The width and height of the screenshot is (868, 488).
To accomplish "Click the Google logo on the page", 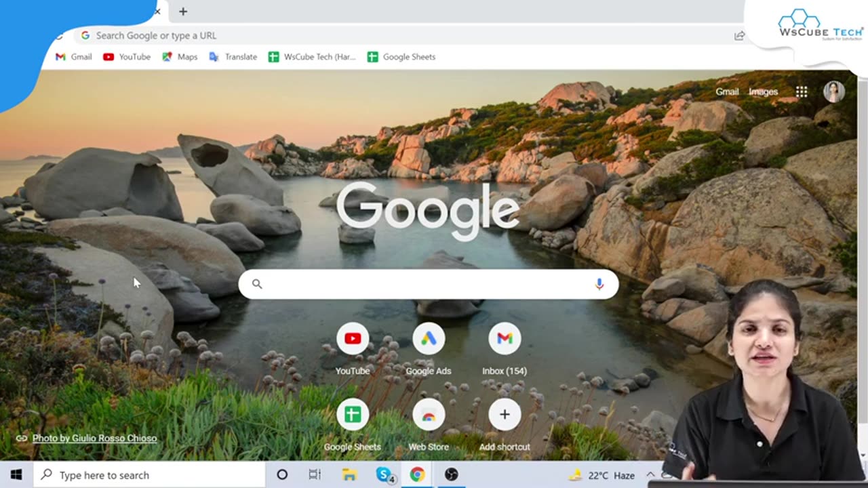I will click(x=428, y=210).
